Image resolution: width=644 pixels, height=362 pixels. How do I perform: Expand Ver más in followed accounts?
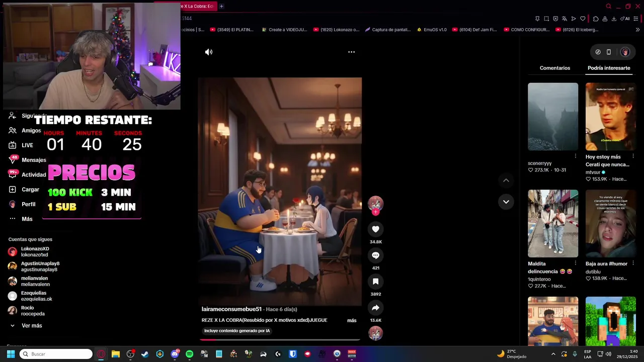[32, 326]
